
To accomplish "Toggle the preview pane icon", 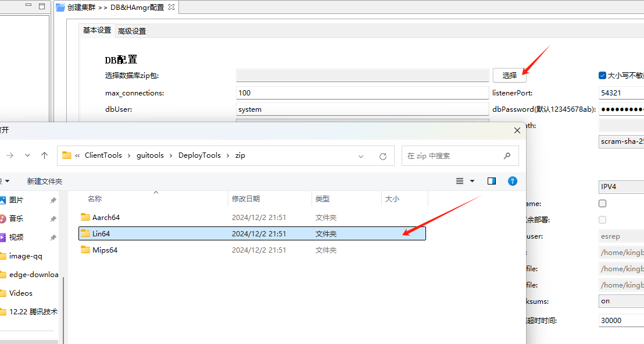I will (x=492, y=181).
